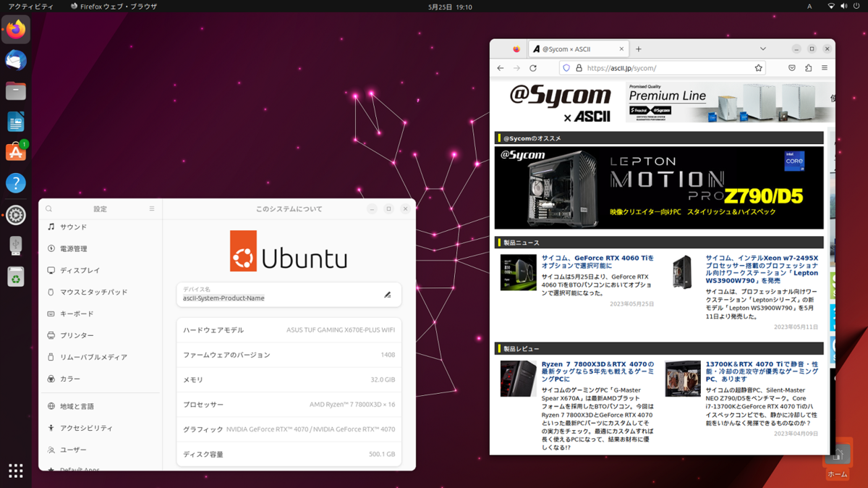The height and width of the screenshot is (488, 868).
Task: Expand the Firefox list all tabs arrow
Action: [763, 49]
